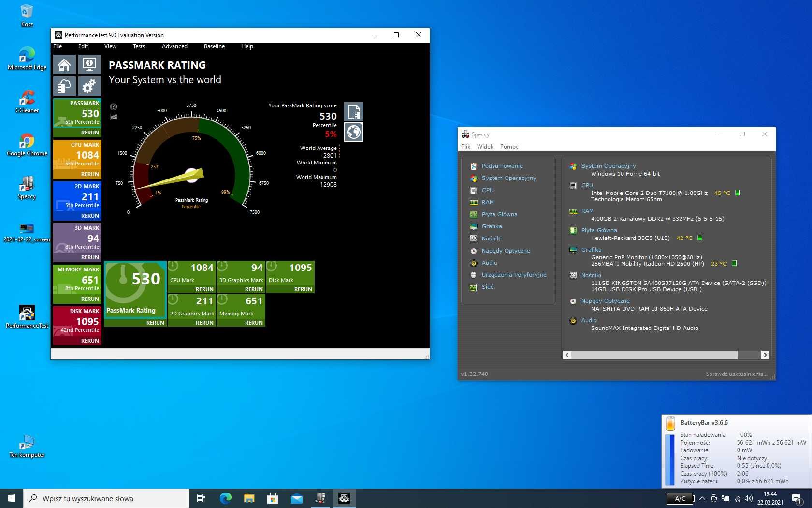812x508 pixels.
Task: Open notification center icon in taskbar
Action: click(797, 498)
